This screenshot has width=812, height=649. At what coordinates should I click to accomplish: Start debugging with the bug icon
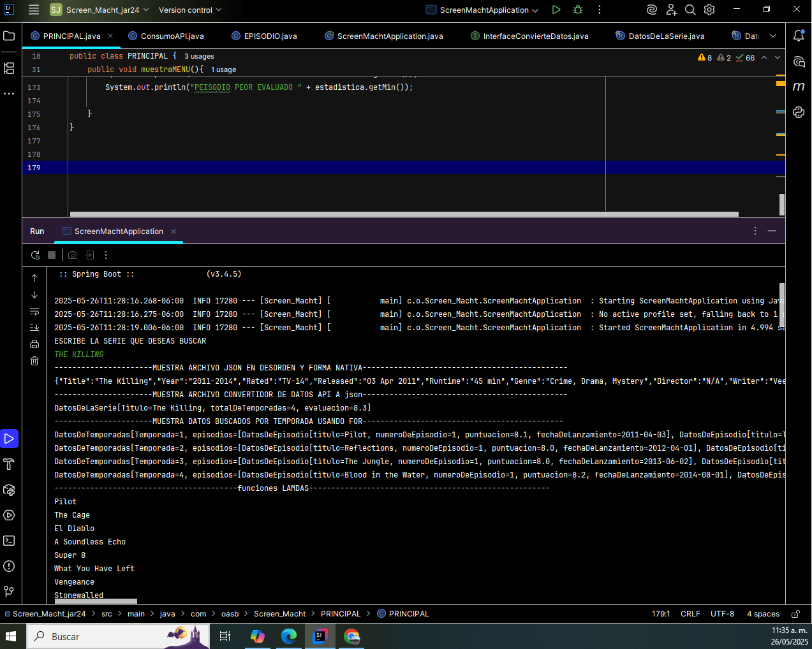578,10
